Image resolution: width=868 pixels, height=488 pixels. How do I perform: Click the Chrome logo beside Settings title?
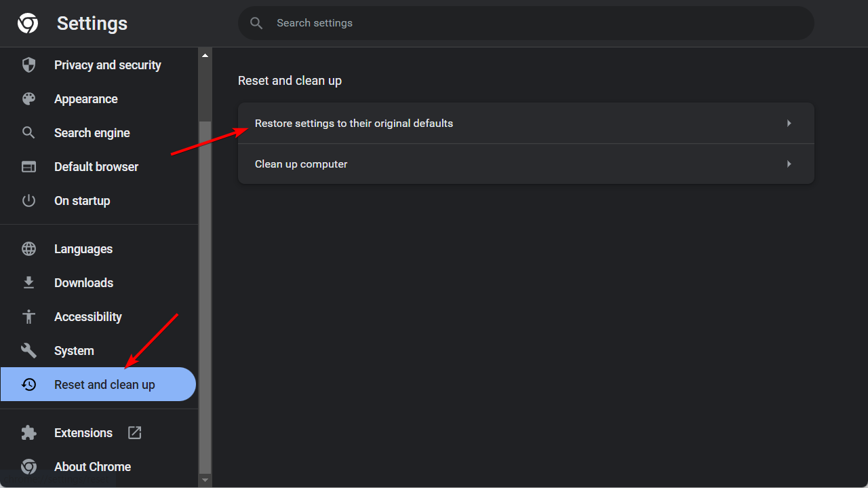tap(28, 24)
